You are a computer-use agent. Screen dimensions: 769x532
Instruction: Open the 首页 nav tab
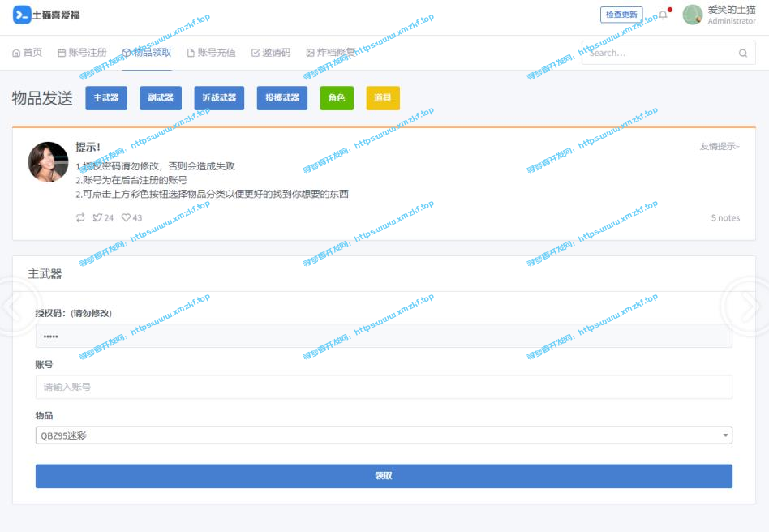[27, 53]
